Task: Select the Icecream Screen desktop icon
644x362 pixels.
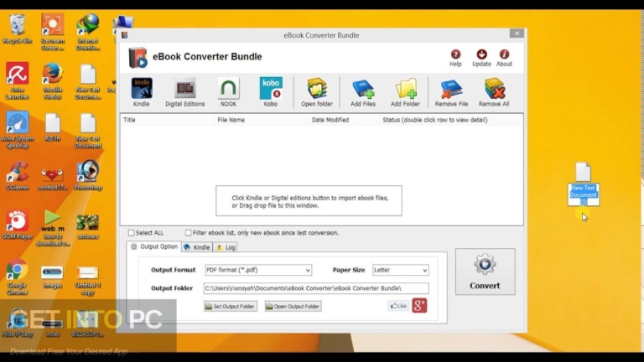Action: click(53, 32)
